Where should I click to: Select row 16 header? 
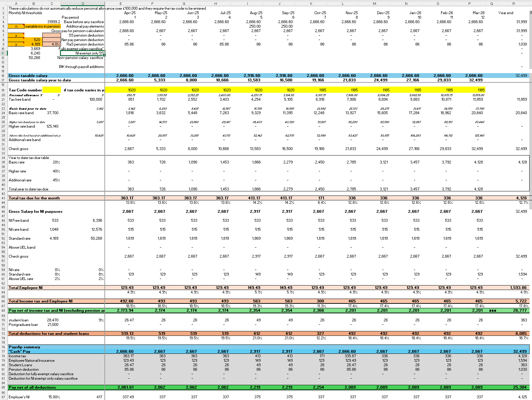3,76
